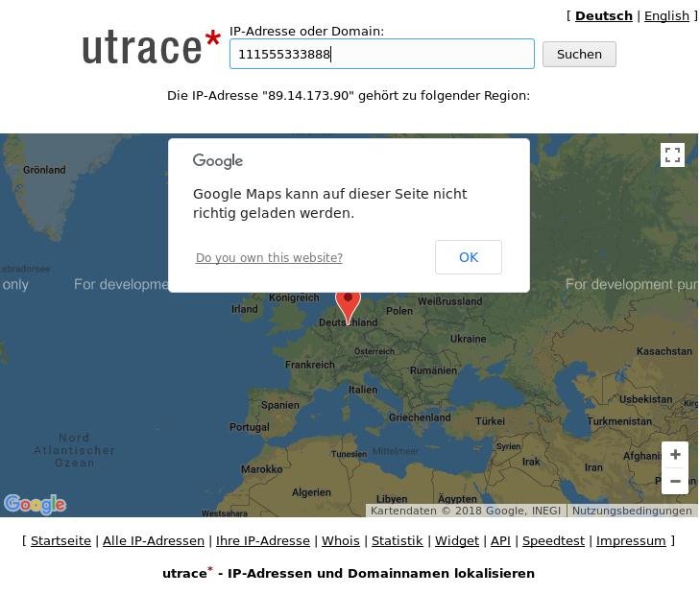Click the red location marker pin
Screen dimensions: 700x595
click(x=348, y=308)
